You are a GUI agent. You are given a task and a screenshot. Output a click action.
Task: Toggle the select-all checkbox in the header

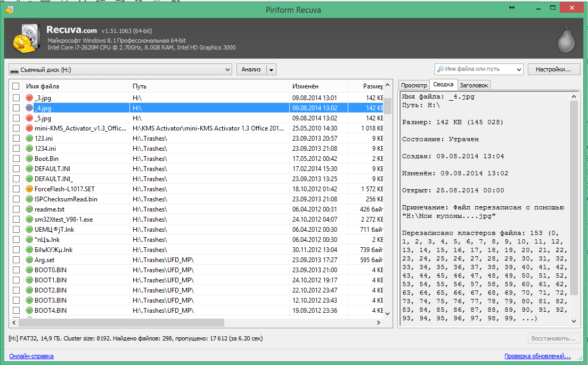pyautogui.click(x=16, y=86)
